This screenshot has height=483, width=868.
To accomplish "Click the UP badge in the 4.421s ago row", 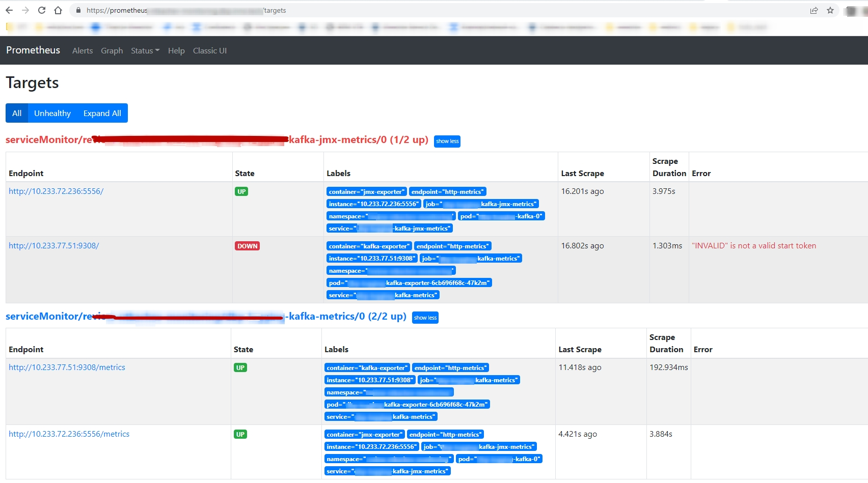I will [x=240, y=434].
